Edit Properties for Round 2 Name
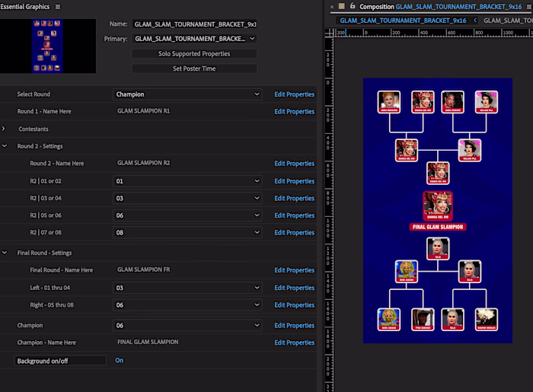 pyautogui.click(x=295, y=164)
